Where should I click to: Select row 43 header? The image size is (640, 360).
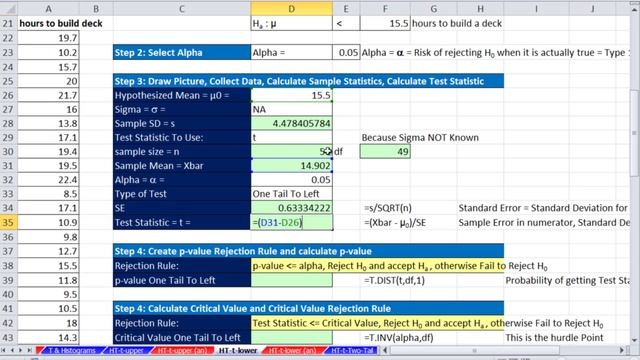8,338
